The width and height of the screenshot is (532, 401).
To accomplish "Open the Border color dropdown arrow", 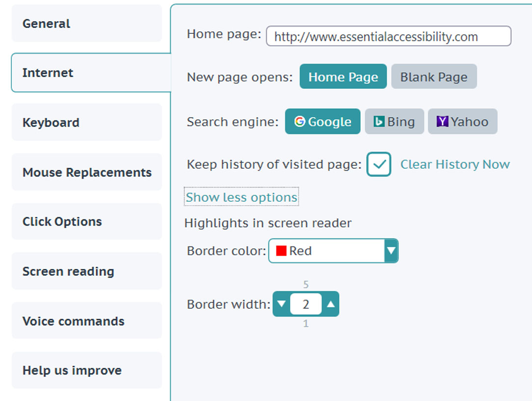I will [x=391, y=251].
